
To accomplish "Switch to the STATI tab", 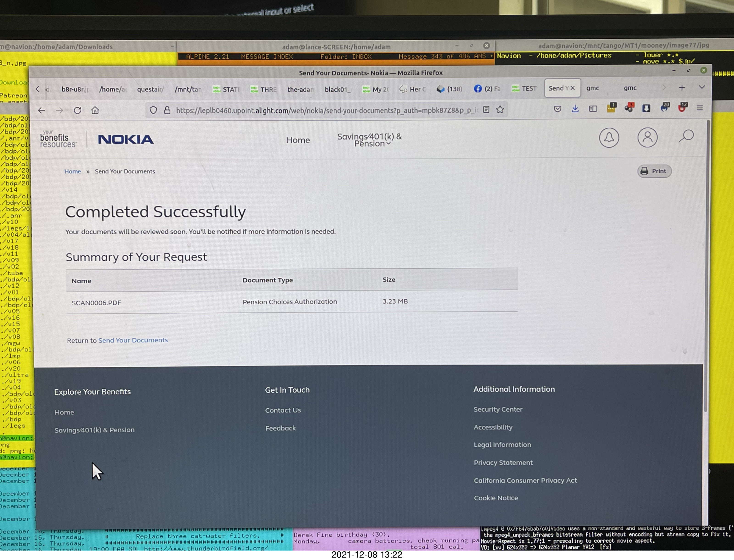I will 226,89.
